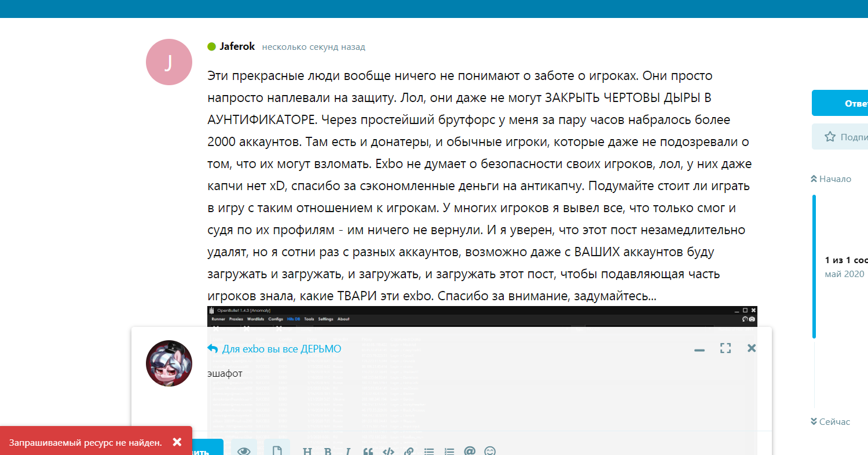Insert a code block in reply
This screenshot has height=455, width=868.
pyautogui.click(x=389, y=452)
